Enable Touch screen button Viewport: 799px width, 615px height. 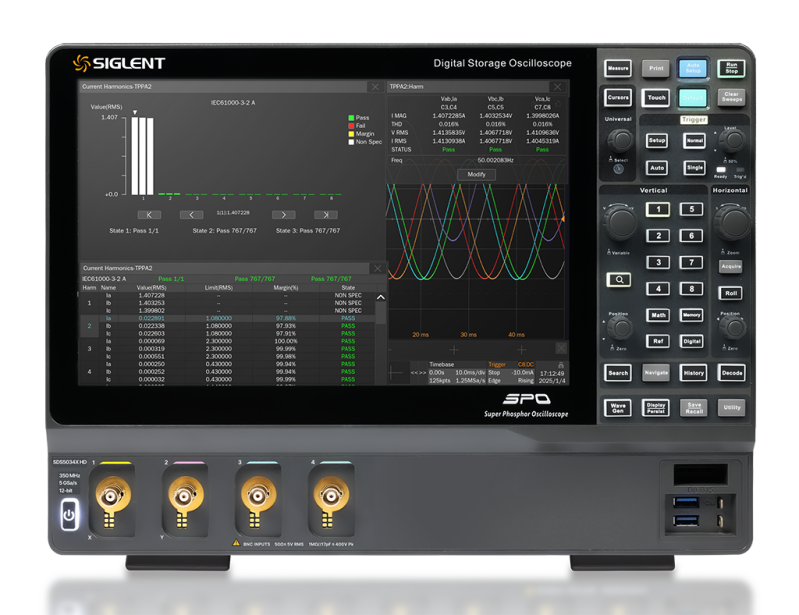tap(656, 98)
